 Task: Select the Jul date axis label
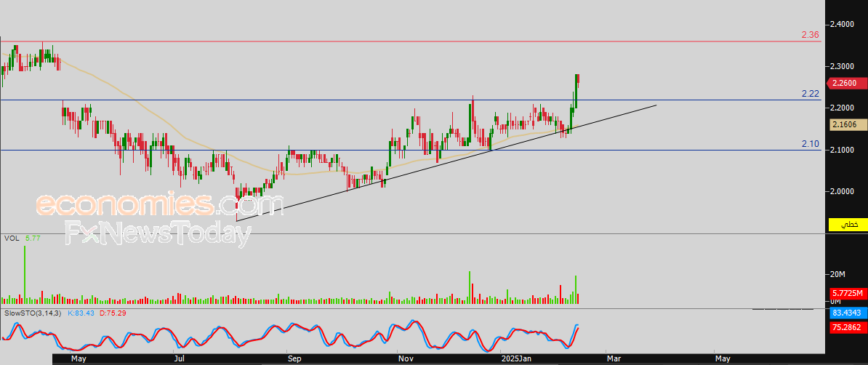[x=178, y=359]
